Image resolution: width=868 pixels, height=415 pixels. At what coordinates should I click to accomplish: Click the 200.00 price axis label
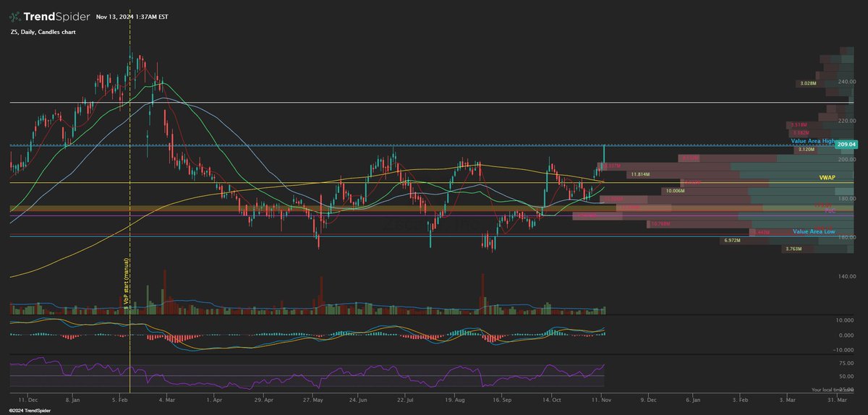(x=847, y=159)
